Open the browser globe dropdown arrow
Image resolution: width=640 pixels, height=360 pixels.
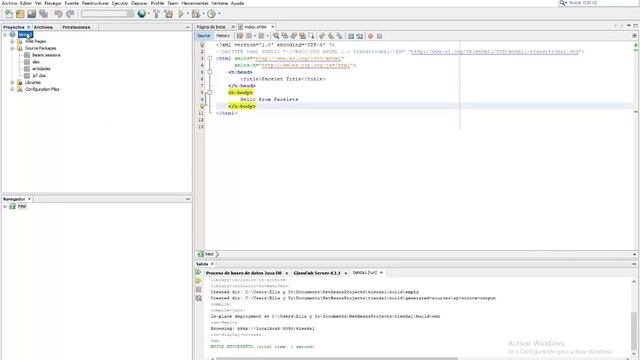point(149,14)
